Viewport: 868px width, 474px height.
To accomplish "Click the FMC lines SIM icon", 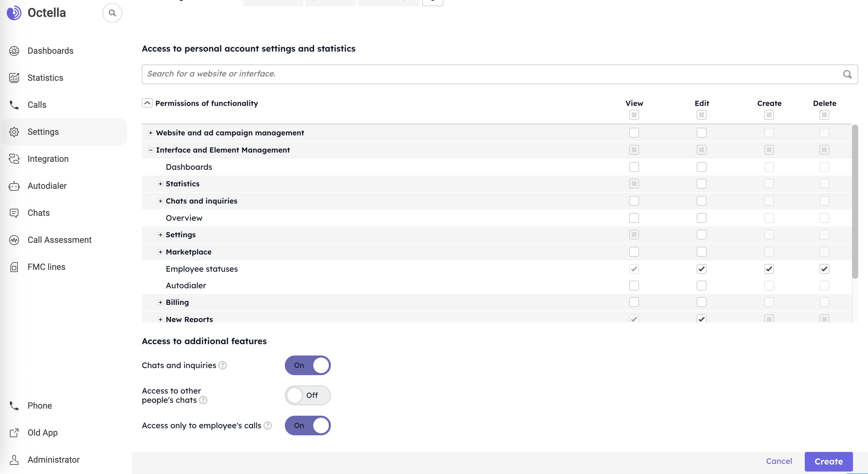I will pyautogui.click(x=14, y=267).
